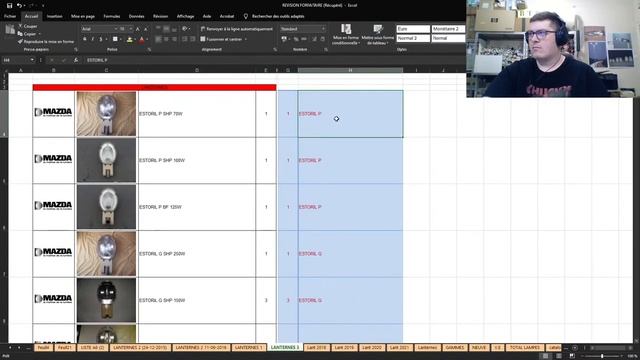Screen dimensions: 640x360
Task: Apply the Monétaire 2 cell style
Action: (x=448, y=29)
